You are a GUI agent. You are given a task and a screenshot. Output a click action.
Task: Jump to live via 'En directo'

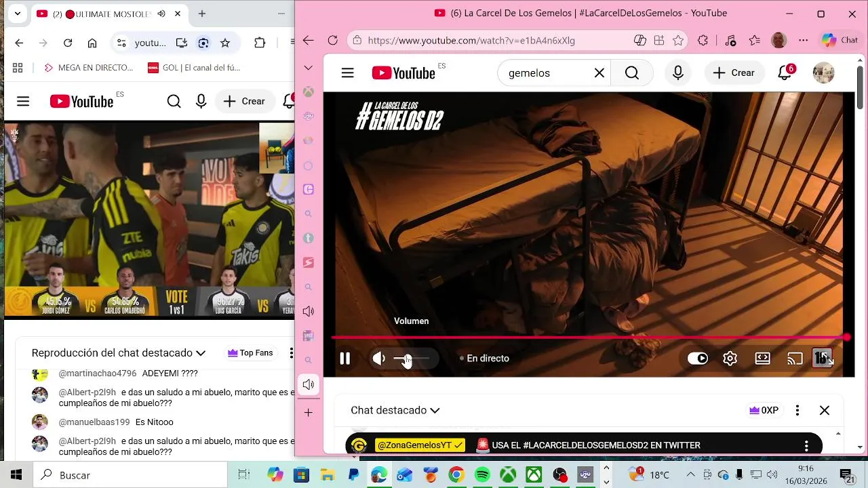[x=484, y=359]
